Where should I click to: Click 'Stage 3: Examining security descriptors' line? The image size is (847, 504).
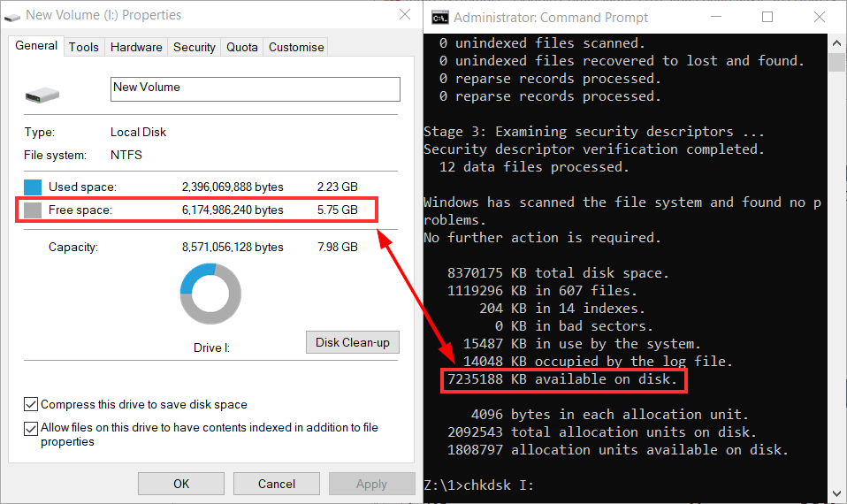(x=594, y=132)
